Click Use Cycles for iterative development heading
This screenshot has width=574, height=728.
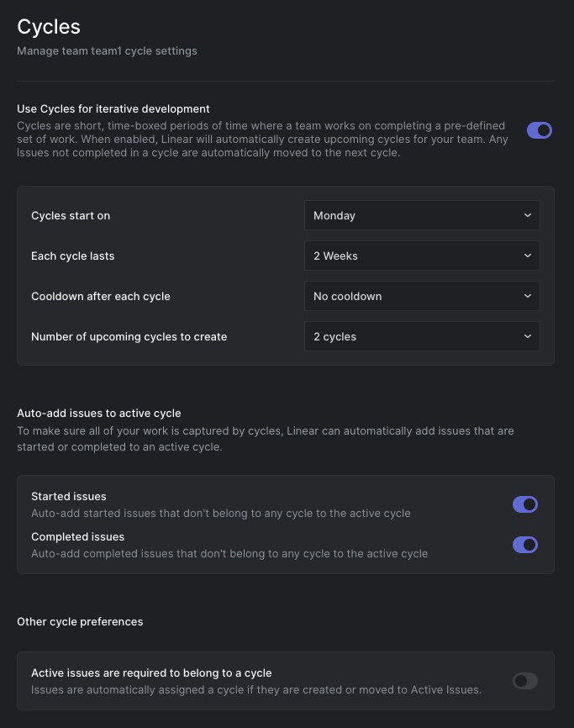[x=113, y=108]
